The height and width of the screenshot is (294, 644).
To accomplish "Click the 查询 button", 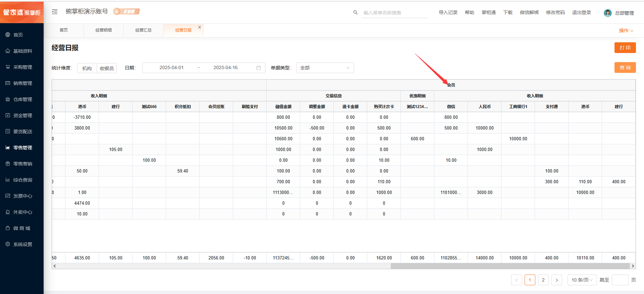I will pos(625,67).
